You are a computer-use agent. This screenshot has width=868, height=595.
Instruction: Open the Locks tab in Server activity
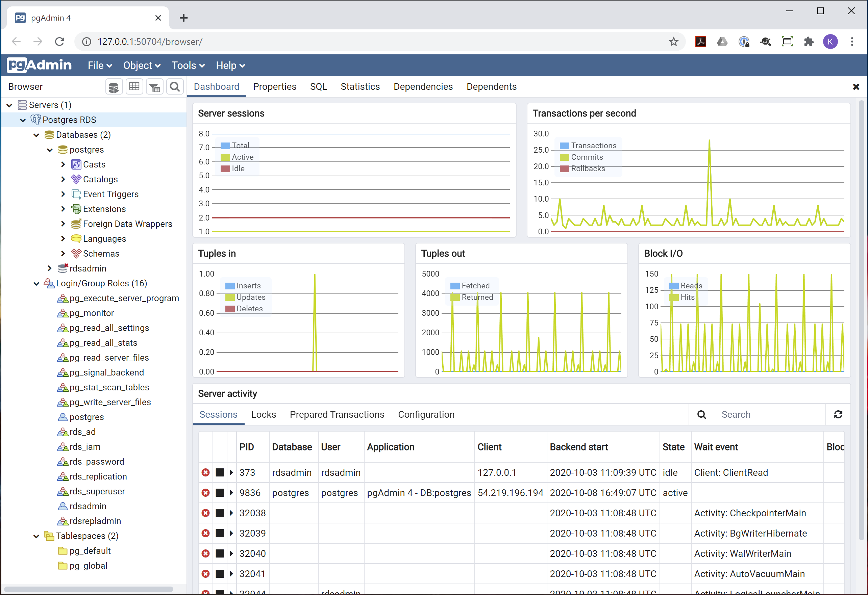(263, 414)
